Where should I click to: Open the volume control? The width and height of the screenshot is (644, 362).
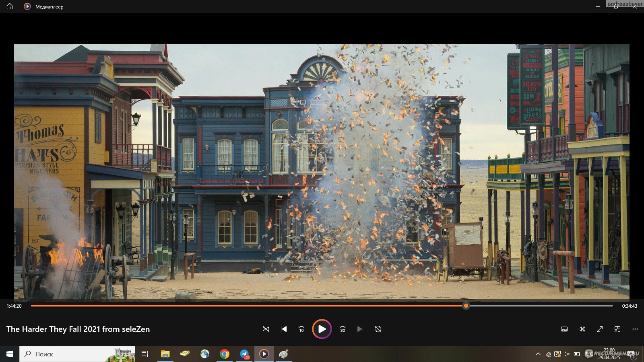tap(582, 329)
